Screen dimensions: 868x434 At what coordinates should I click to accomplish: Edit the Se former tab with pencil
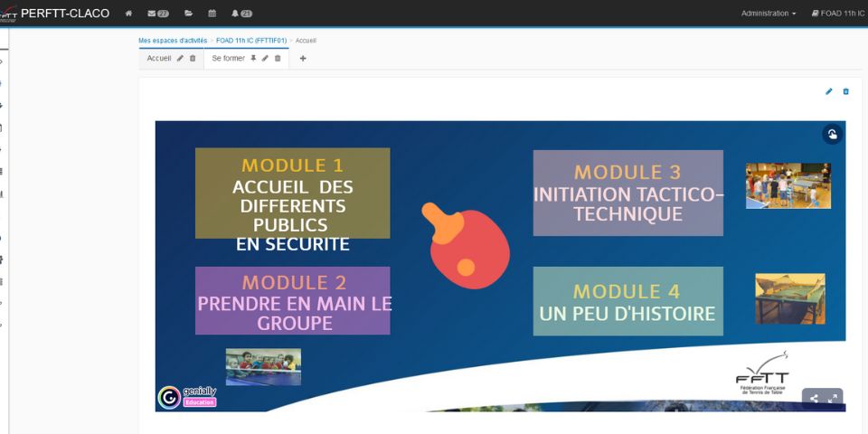[x=265, y=58]
